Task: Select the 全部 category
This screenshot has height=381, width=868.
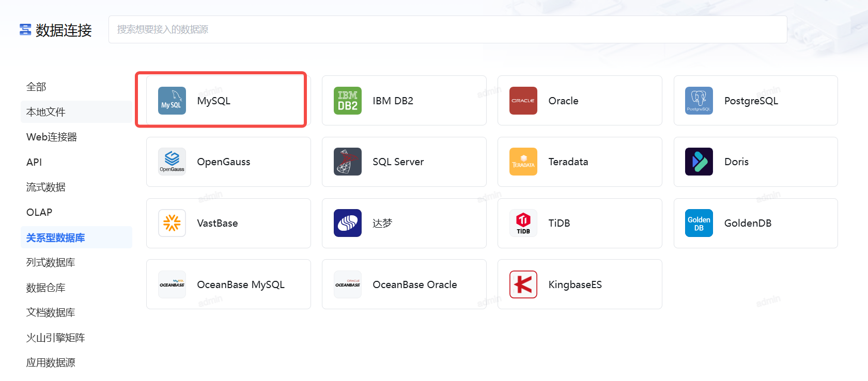Action: coord(76,87)
